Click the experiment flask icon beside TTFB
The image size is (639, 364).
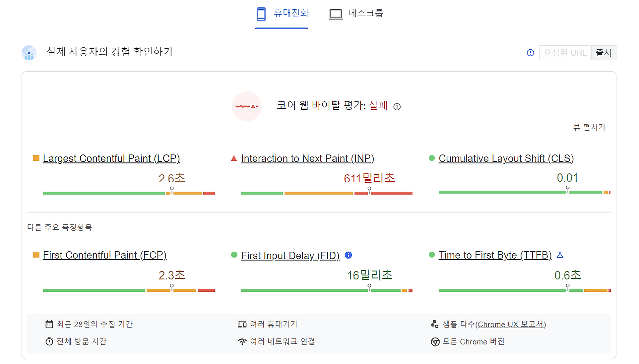pyautogui.click(x=560, y=254)
